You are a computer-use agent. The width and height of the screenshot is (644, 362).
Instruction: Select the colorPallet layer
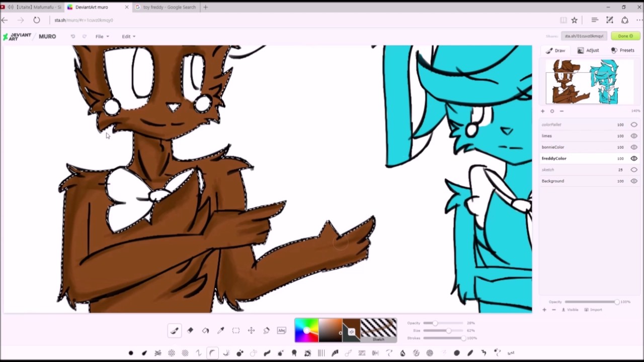click(x=590, y=125)
